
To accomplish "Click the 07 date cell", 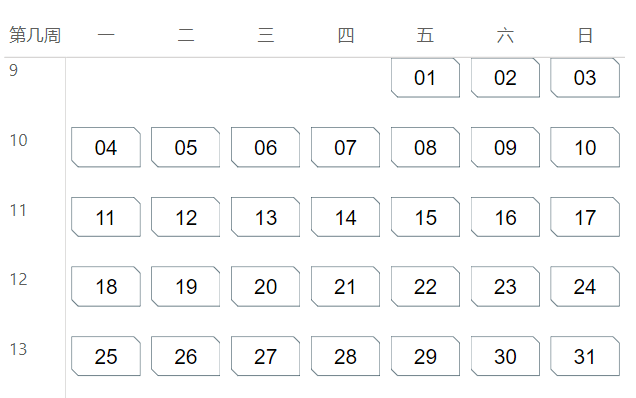I will pyautogui.click(x=345, y=147).
